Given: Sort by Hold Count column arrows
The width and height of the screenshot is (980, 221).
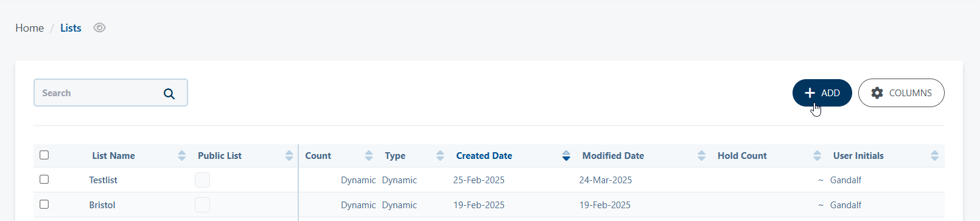Looking at the screenshot, I should 817,156.
